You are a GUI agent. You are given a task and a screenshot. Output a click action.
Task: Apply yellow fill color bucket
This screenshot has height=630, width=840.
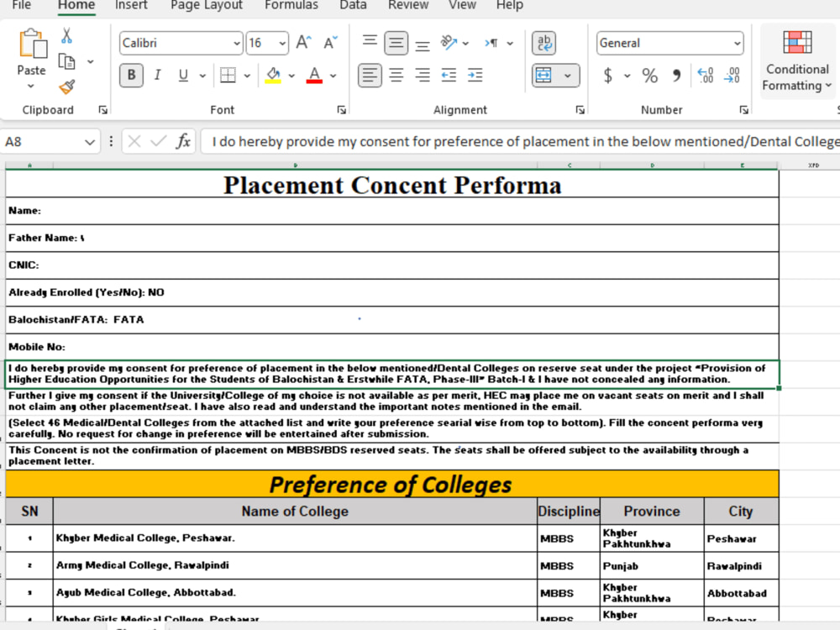273,76
